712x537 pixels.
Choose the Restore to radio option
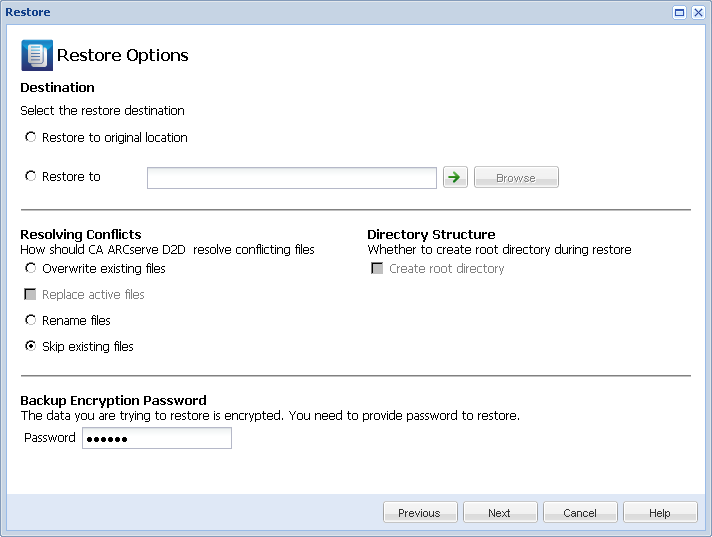pos(31,176)
